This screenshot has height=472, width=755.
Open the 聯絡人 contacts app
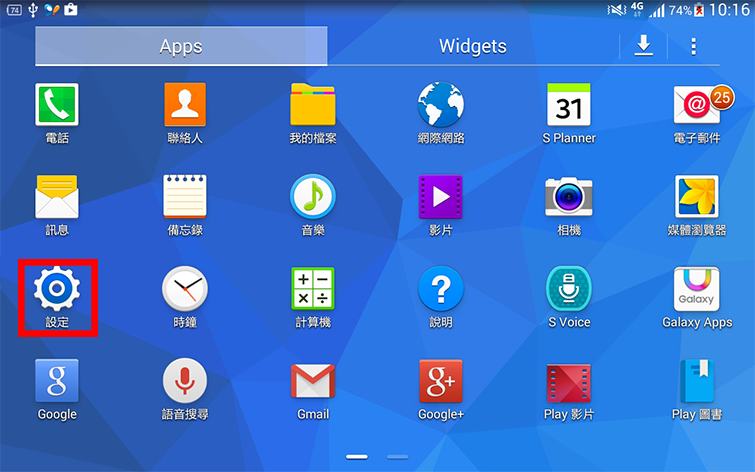tap(185, 105)
